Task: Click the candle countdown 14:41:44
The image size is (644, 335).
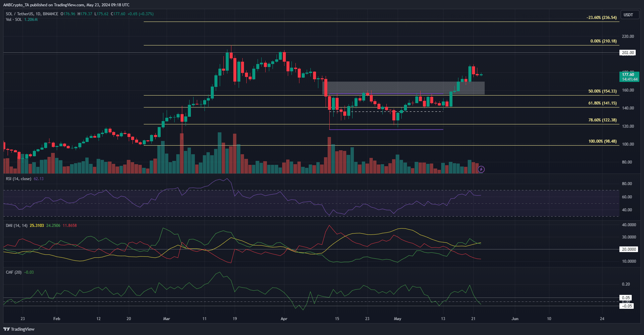Action: 629,80
